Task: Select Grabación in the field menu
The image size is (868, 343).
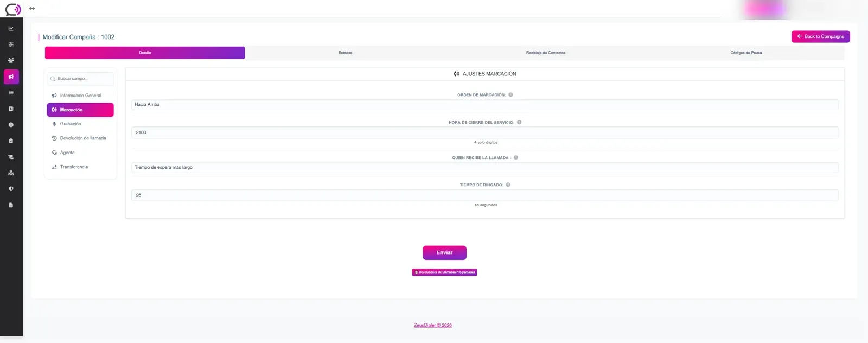Action: pyautogui.click(x=80, y=124)
